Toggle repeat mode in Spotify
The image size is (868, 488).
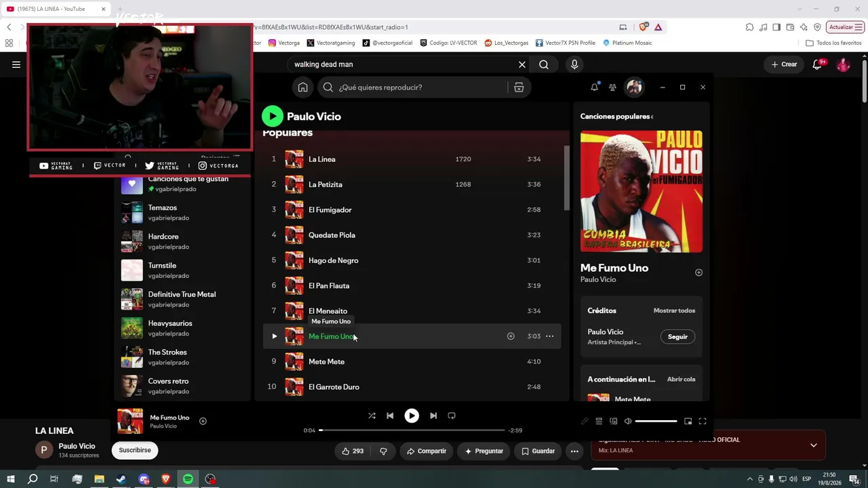click(452, 415)
